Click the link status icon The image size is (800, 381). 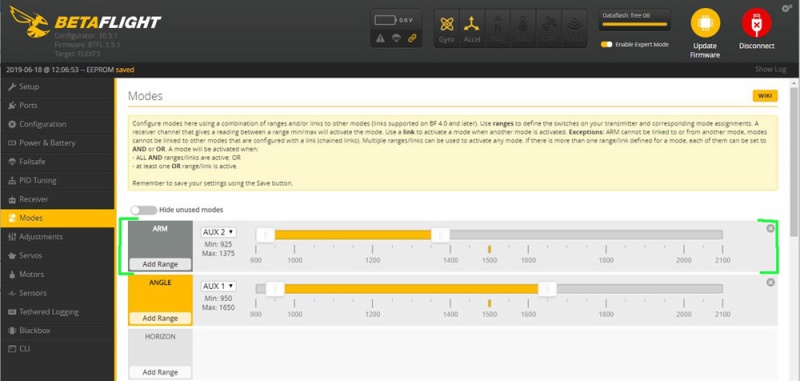click(x=412, y=38)
